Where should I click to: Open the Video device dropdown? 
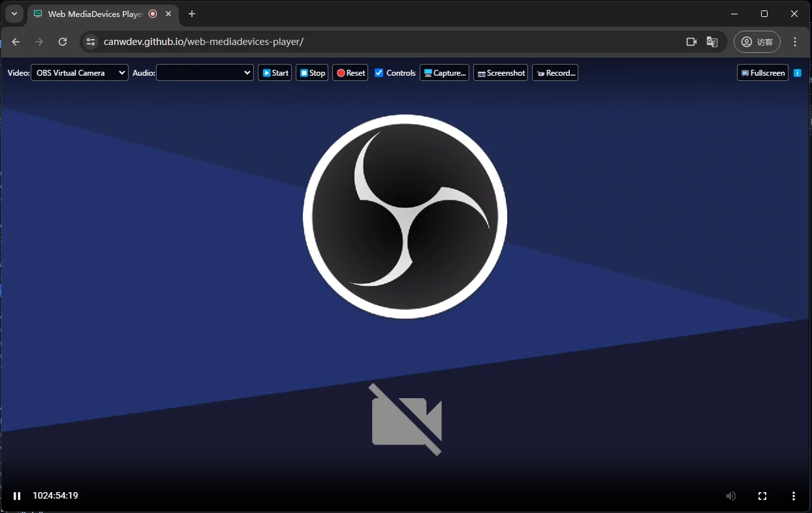80,73
